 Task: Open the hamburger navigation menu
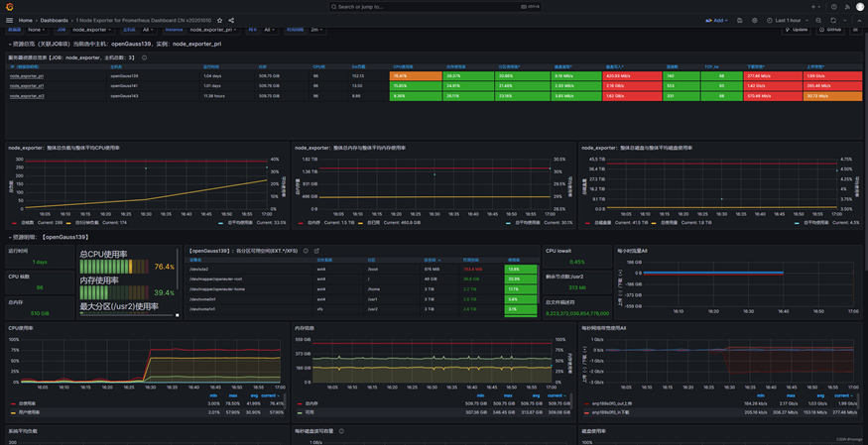(x=9, y=20)
